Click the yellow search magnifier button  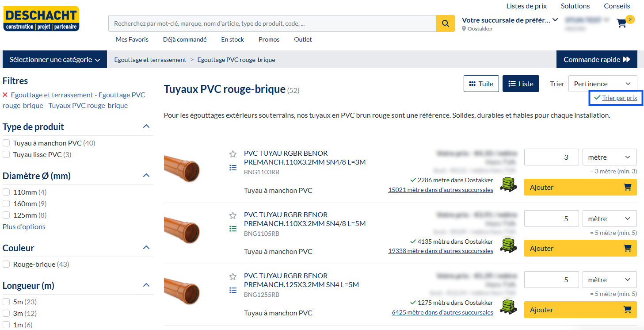click(x=446, y=23)
